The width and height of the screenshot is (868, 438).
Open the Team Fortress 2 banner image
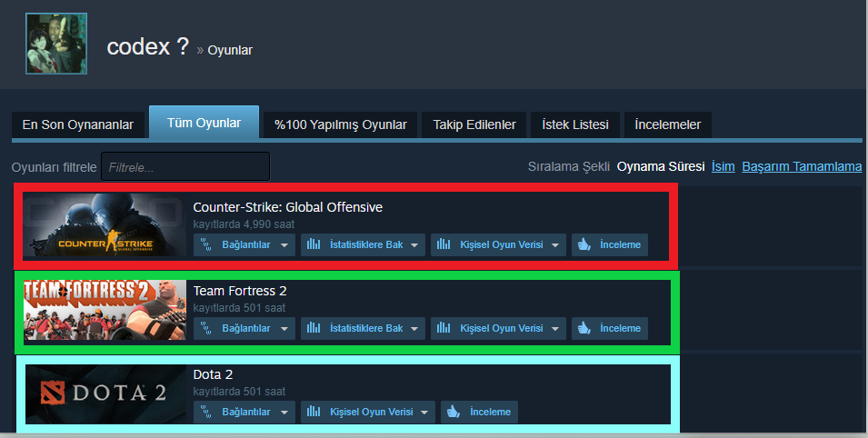coord(105,310)
